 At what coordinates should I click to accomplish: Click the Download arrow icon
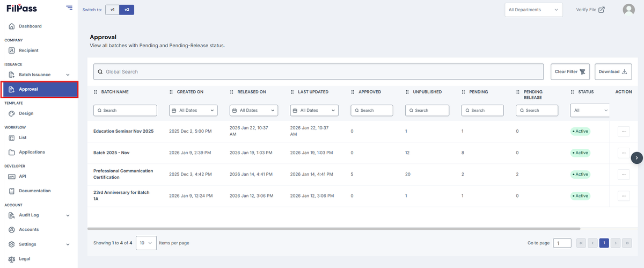click(625, 71)
